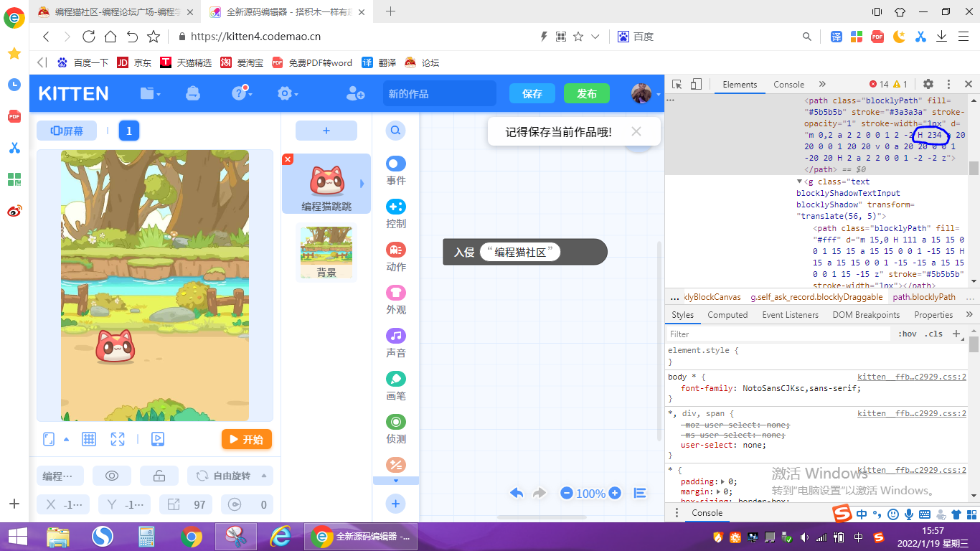The height and width of the screenshot is (551, 980).
Task: Zoom out the workspace with the minus button
Action: point(567,493)
